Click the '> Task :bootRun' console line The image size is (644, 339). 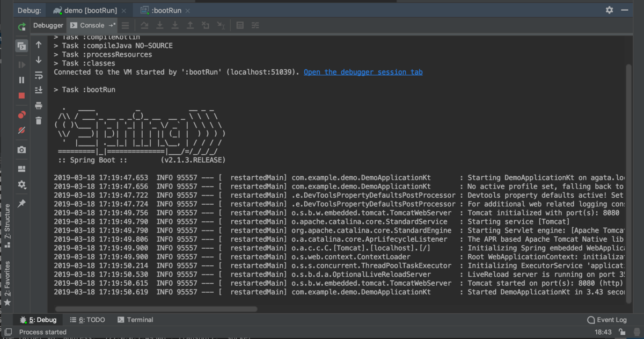click(x=85, y=90)
